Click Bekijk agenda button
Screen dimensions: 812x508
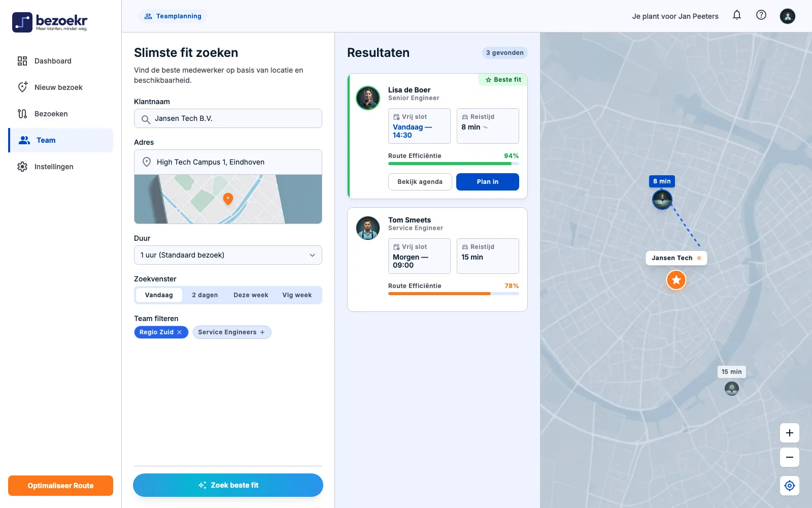coord(420,182)
